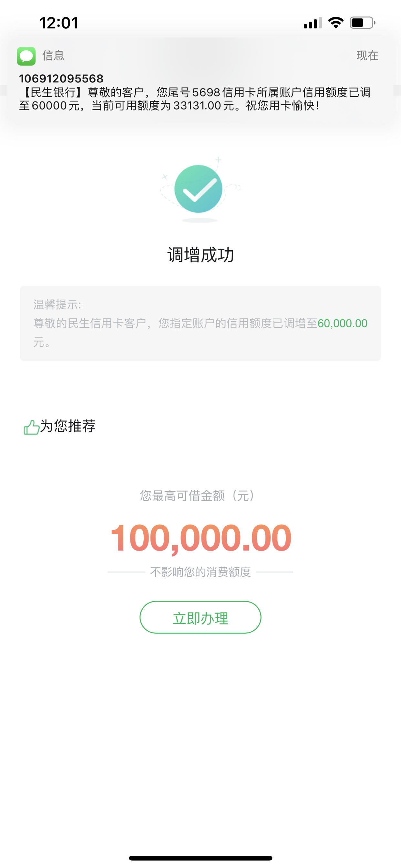The height and width of the screenshot is (868, 401).
Task: Tap the 立即办理 button
Action: click(x=200, y=617)
